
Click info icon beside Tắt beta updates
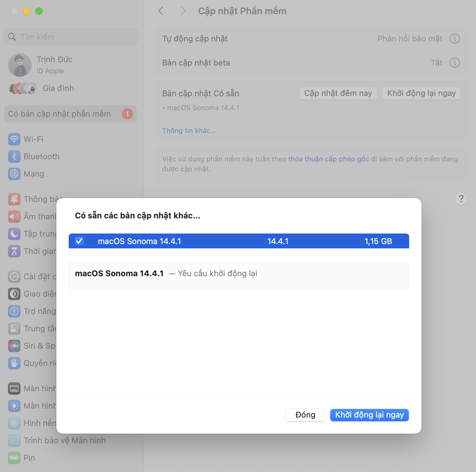click(455, 63)
